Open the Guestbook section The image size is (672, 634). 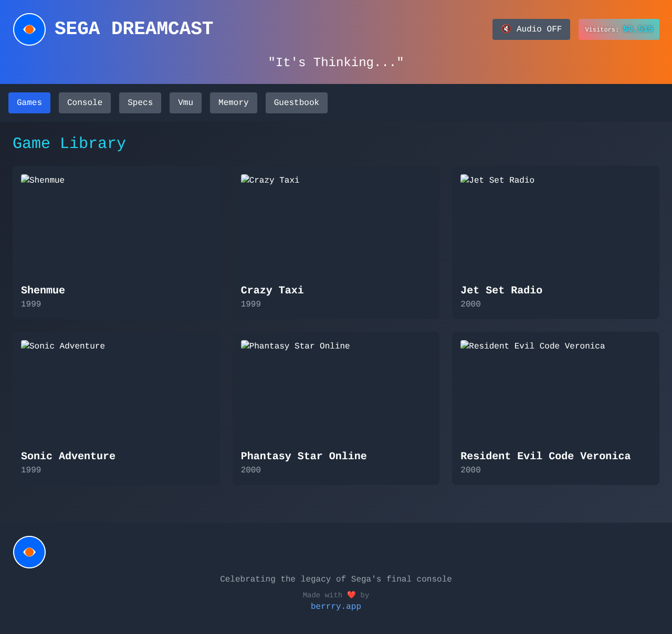click(296, 102)
